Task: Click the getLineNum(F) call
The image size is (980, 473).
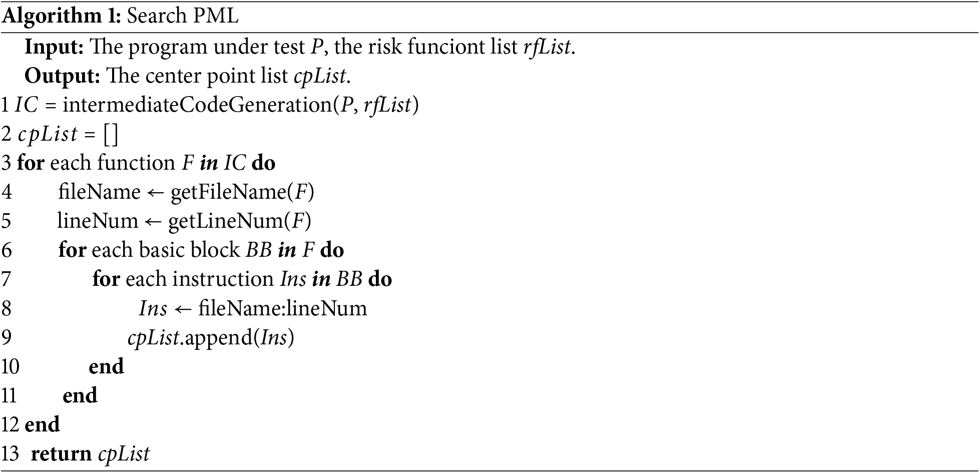Action: pos(239,221)
